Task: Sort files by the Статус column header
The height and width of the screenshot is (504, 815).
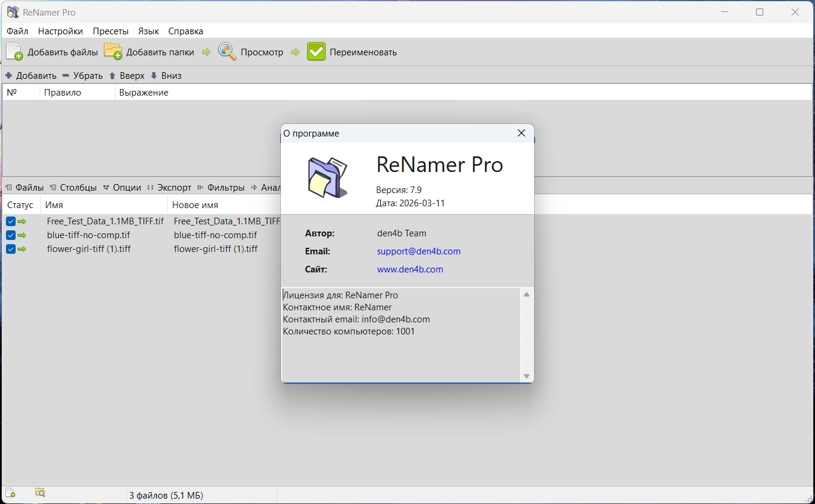Action: click(21, 205)
